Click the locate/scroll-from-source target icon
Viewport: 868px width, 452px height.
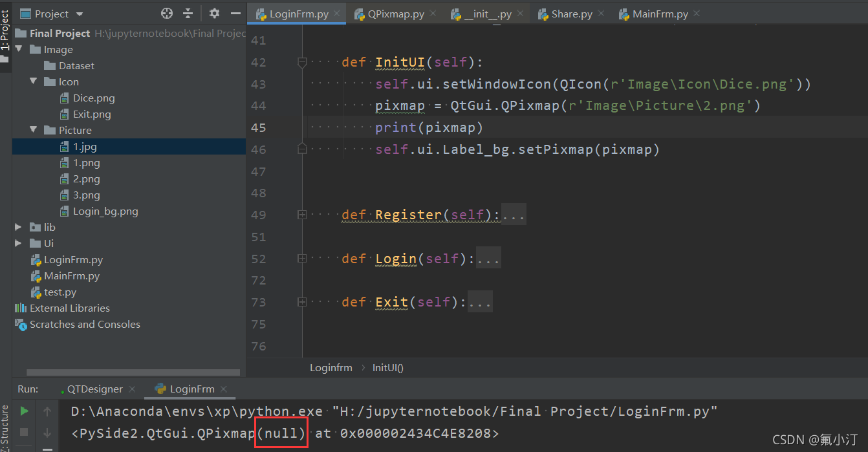pos(167,14)
